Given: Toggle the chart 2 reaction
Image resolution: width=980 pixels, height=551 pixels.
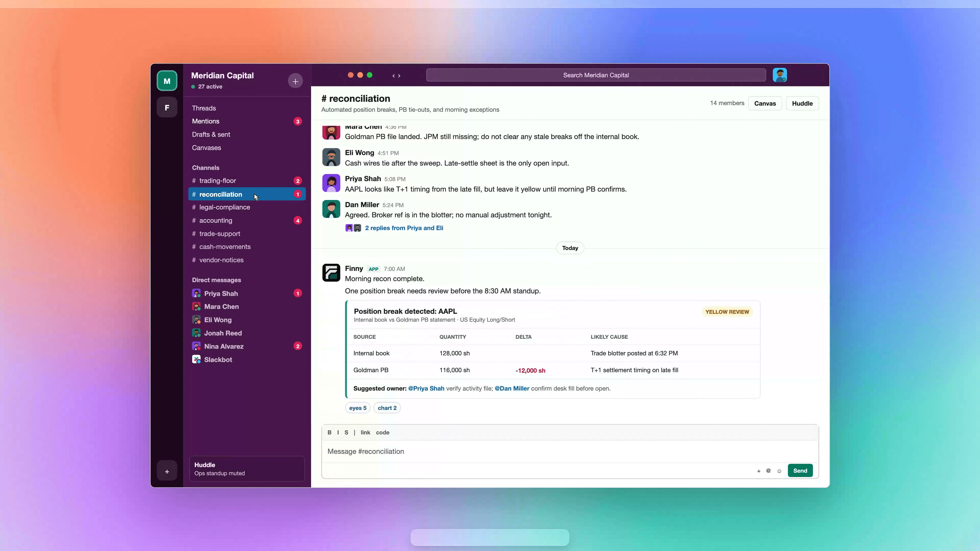Looking at the screenshot, I should point(387,408).
